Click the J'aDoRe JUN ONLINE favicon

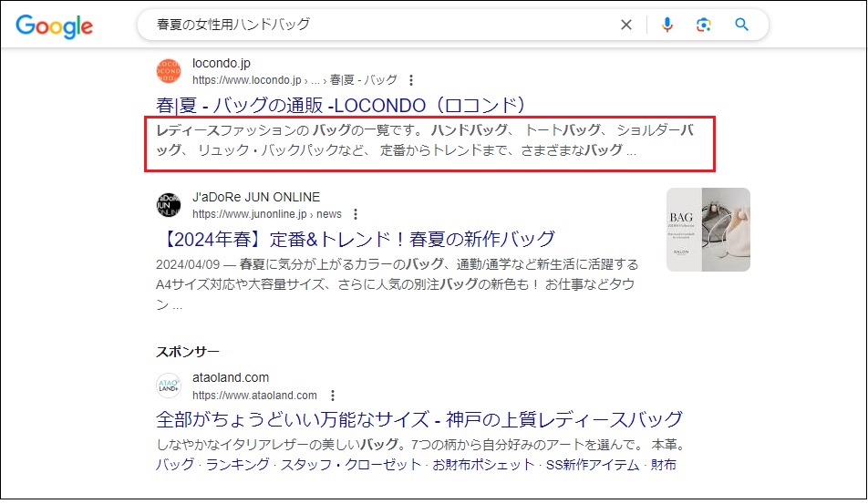coord(169,205)
